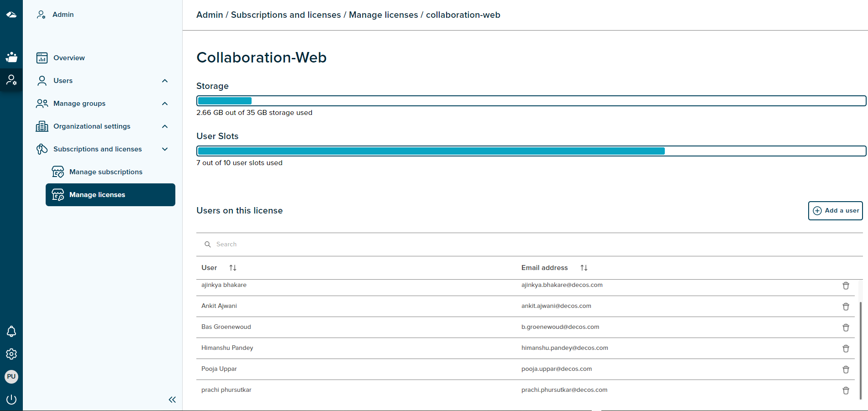Screen dimensions: 868x411
Task: Remove Pooja Uppar with her trash icon
Action: pos(846,369)
